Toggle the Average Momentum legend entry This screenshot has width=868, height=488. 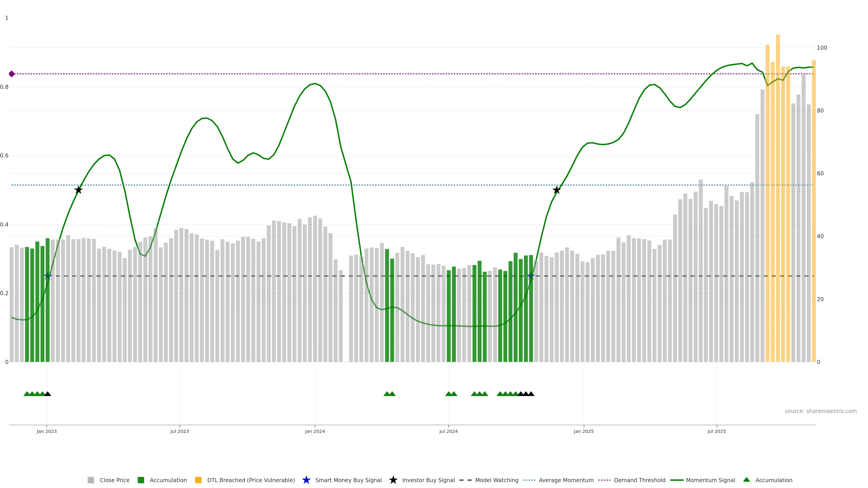tap(566, 480)
